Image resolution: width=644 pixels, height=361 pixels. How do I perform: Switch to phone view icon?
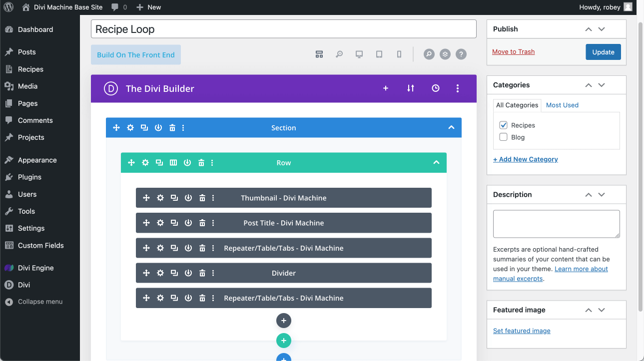[x=399, y=54]
